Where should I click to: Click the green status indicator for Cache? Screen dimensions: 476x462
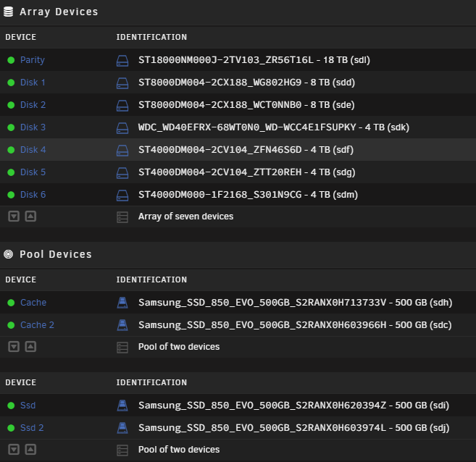(x=11, y=303)
